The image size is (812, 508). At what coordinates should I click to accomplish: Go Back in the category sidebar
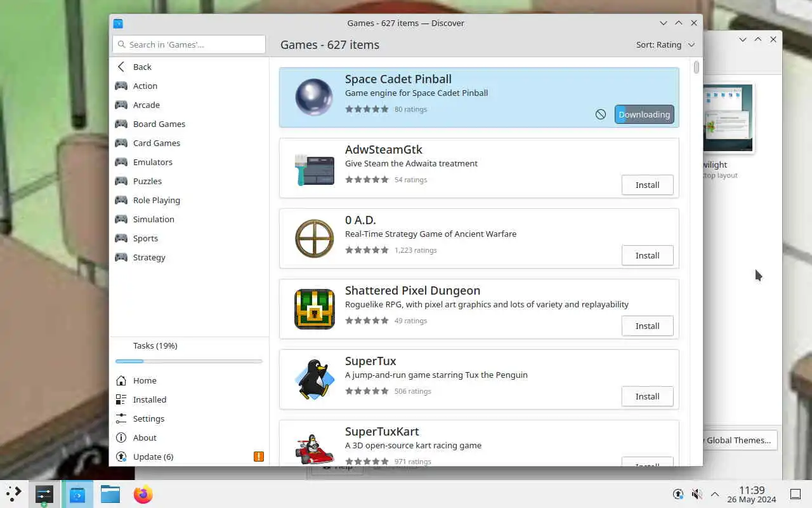point(189,67)
